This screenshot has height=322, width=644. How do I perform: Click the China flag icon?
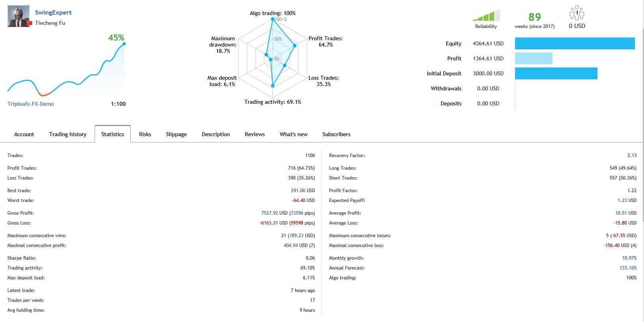point(29,23)
